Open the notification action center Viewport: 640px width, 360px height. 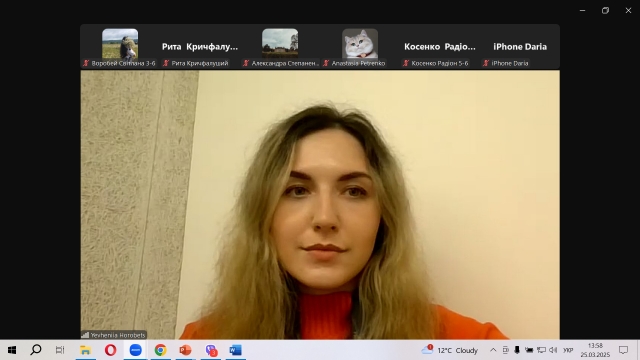(x=623, y=350)
